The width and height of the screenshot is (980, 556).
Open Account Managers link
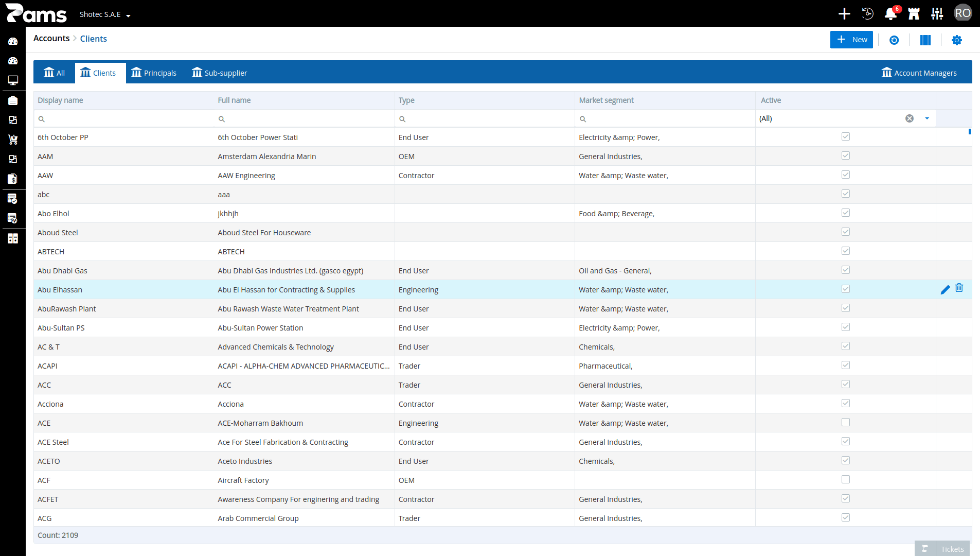(919, 73)
